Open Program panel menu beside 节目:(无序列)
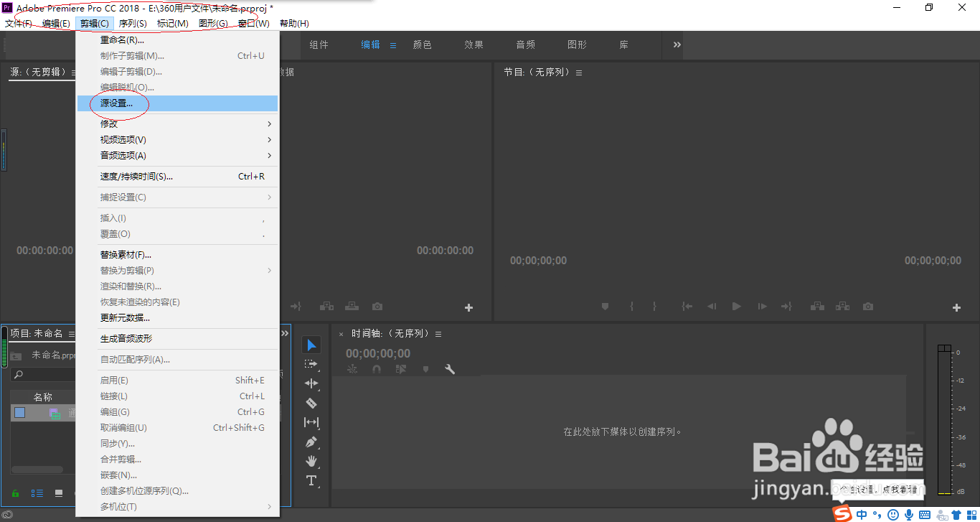 pyautogui.click(x=579, y=73)
